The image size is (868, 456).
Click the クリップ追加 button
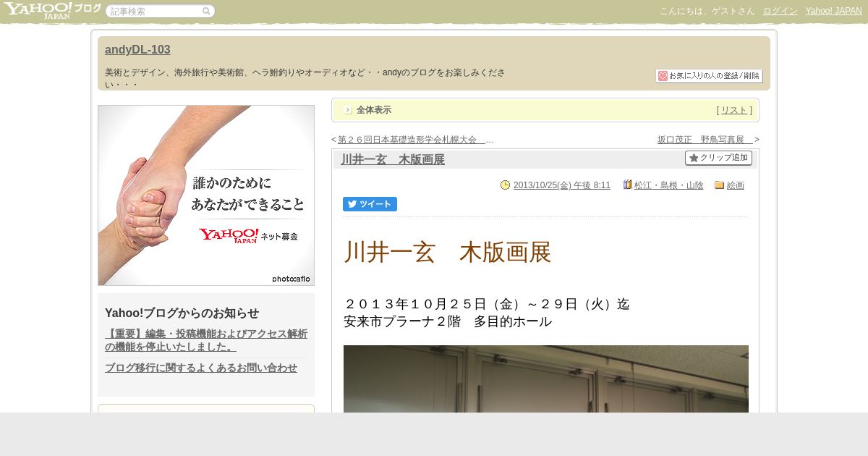718,158
